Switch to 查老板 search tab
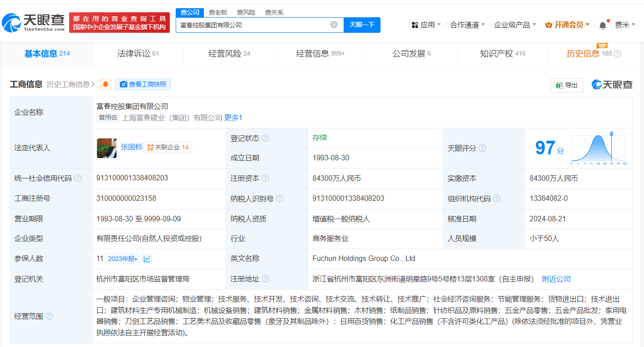The width and height of the screenshot is (644, 347). 218,12
